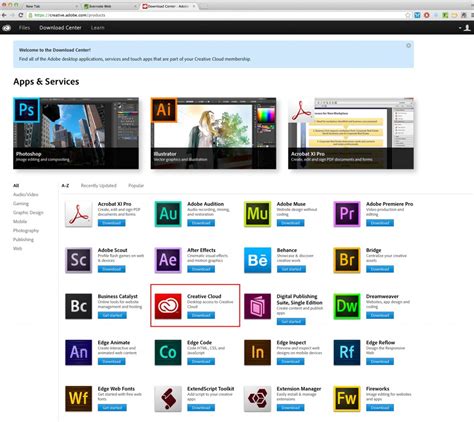Click Download under After Effects

coord(201,269)
